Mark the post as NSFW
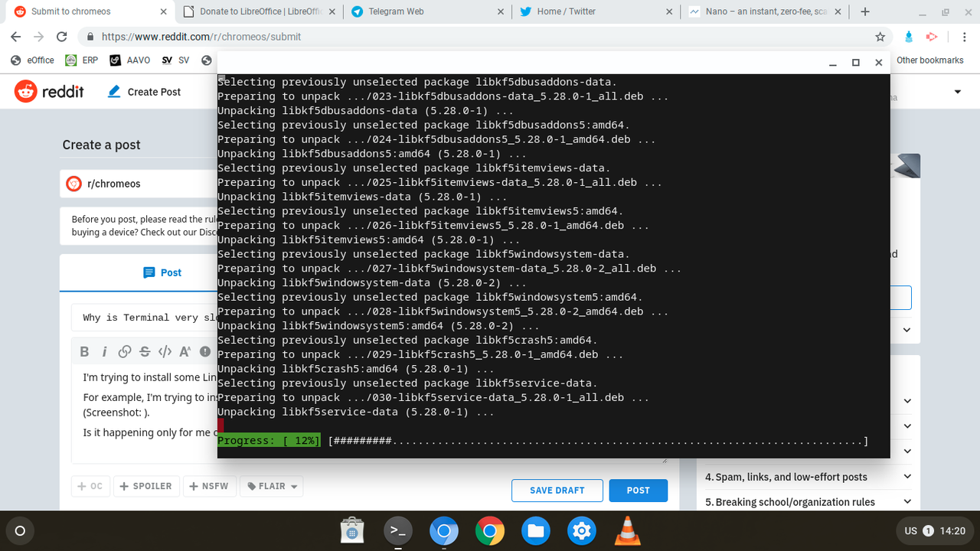 [209, 486]
